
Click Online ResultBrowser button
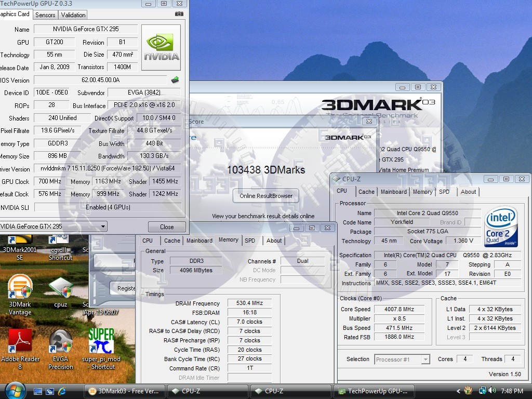point(266,196)
